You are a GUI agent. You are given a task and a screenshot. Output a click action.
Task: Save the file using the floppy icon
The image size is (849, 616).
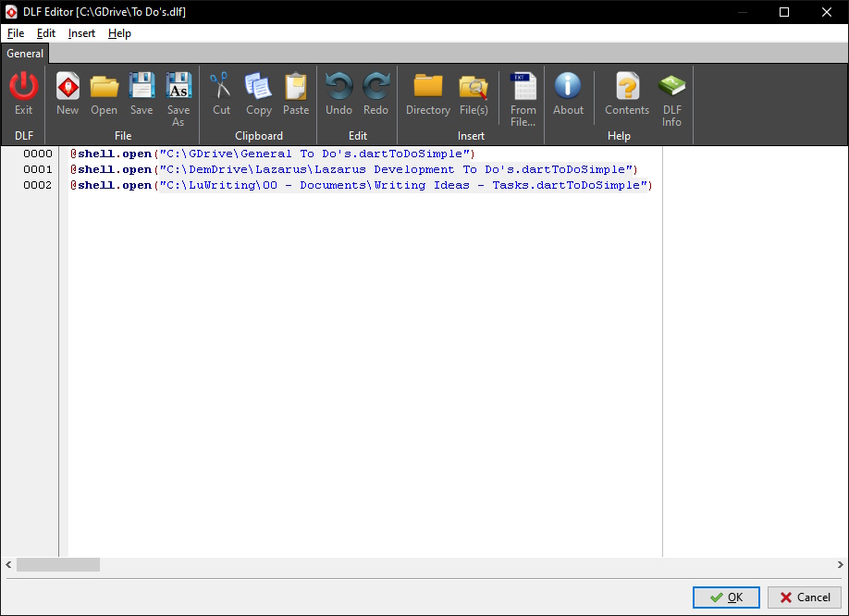(141, 87)
